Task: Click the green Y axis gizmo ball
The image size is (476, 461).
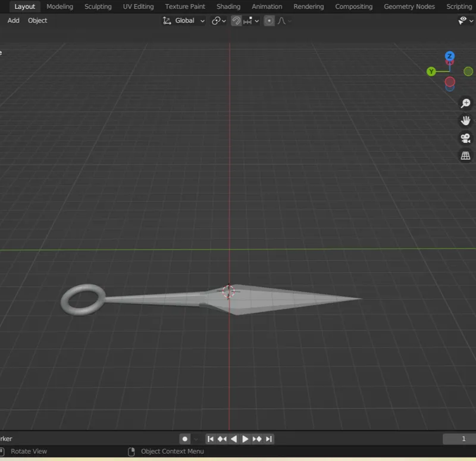Action: (431, 71)
